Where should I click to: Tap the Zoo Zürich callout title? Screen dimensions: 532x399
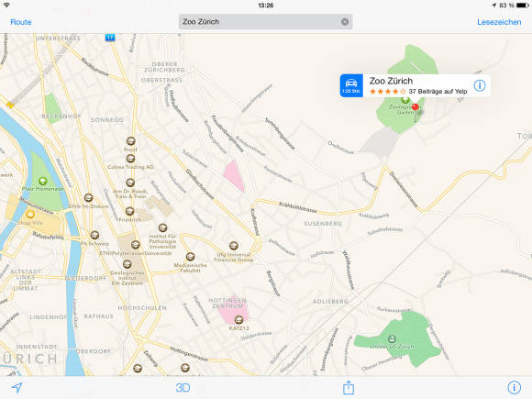click(391, 81)
